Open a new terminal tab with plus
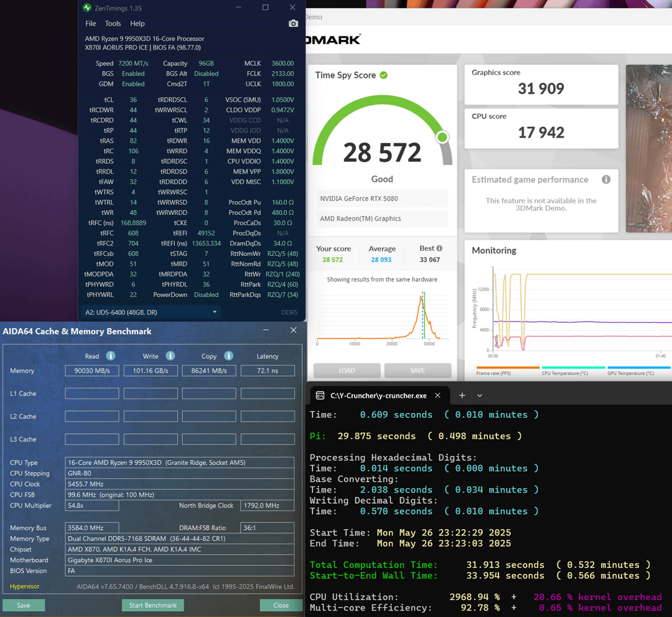The width and height of the screenshot is (672, 617). click(x=462, y=395)
